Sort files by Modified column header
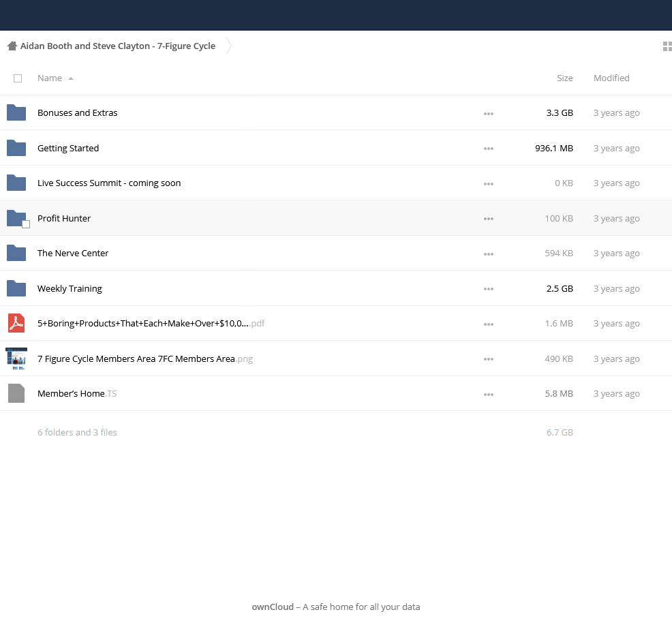Viewport: 672px width, 627px height. [611, 78]
